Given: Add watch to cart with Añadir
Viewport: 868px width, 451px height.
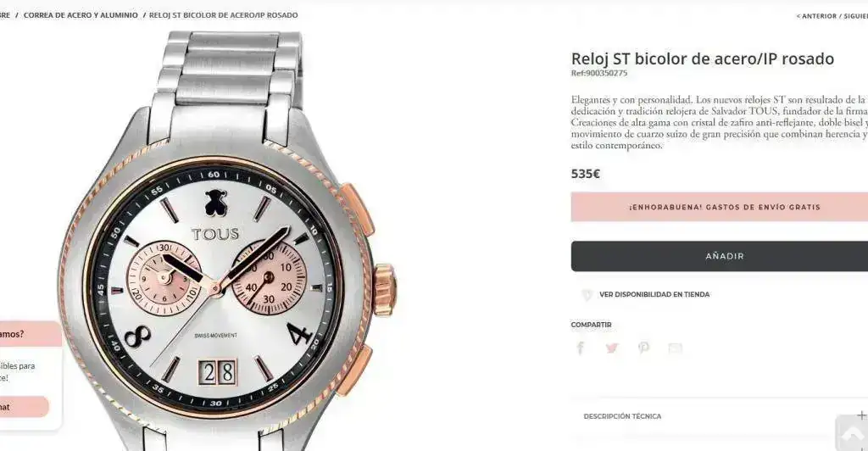Looking at the screenshot, I should click(x=720, y=256).
